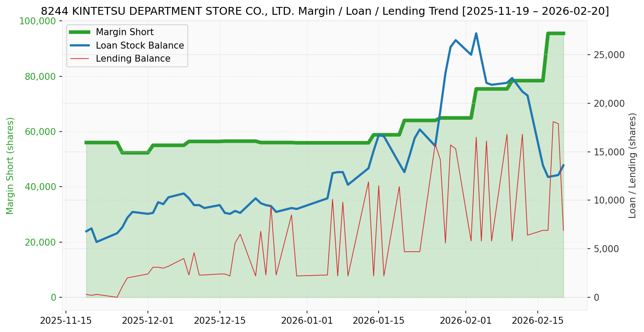644x332 pixels.
Task: Select the 'Margin Short' legend label
Action: (124, 32)
